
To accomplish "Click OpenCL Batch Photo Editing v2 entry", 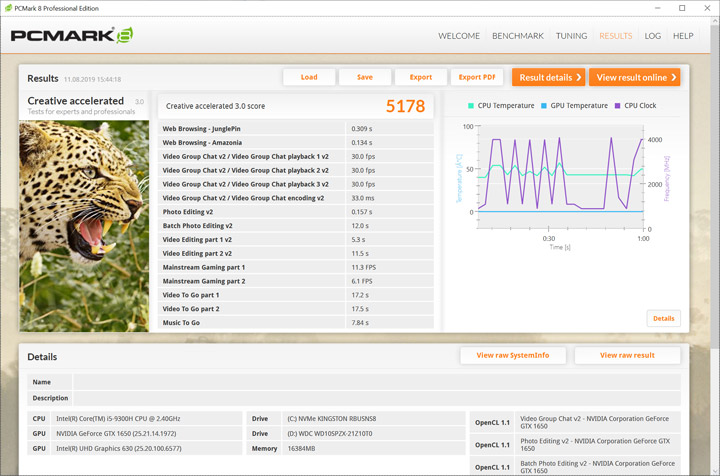I will pyautogui.click(x=597, y=467).
